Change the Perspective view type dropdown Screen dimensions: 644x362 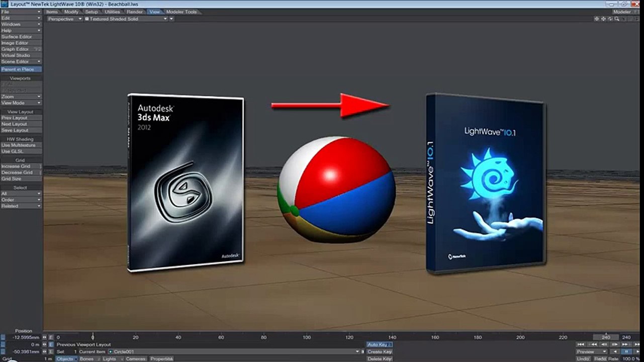pos(65,19)
